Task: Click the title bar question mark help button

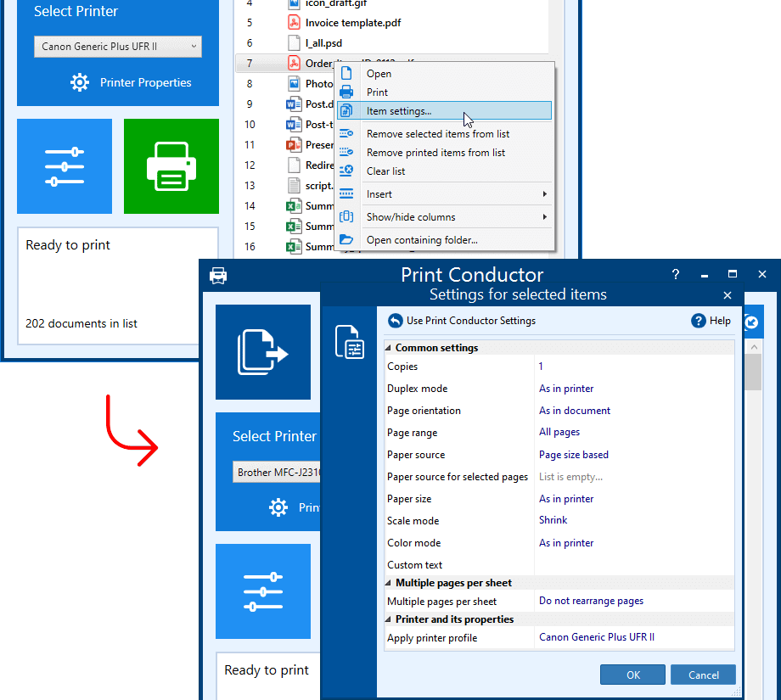Action: 676,274
